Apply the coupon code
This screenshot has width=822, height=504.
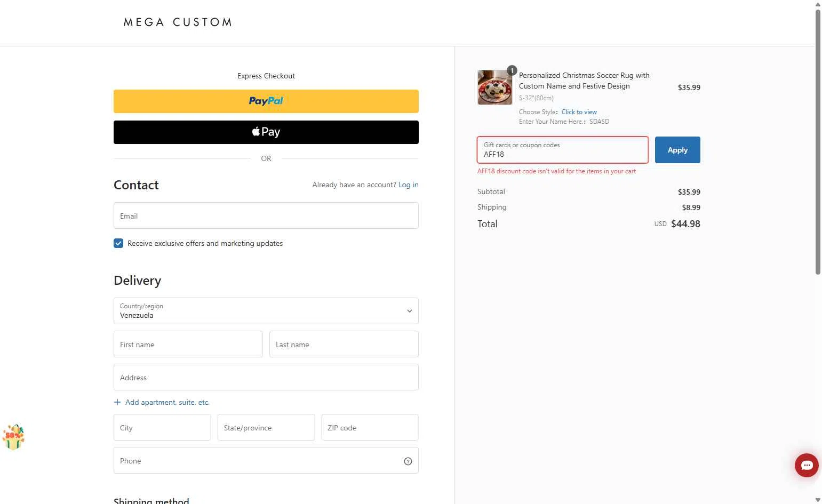pos(677,150)
